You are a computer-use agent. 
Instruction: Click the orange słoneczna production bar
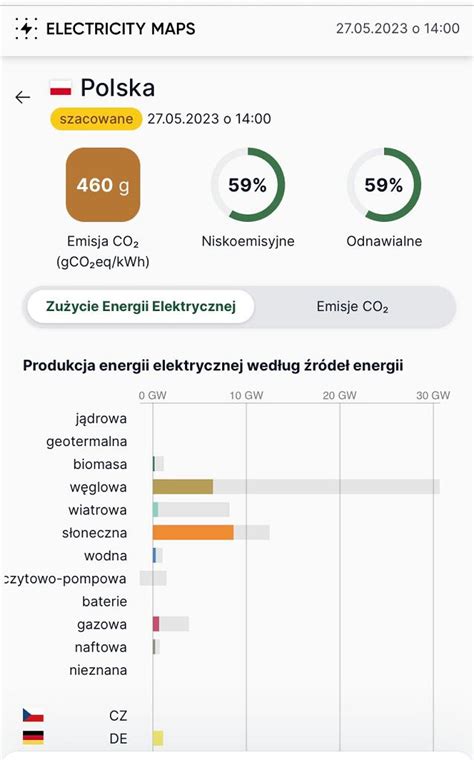coord(193,532)
